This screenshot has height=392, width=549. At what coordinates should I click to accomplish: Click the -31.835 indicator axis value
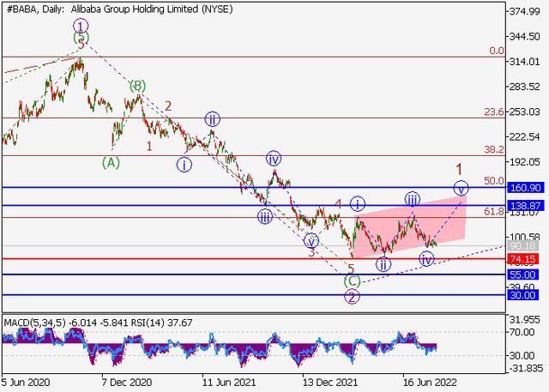524,368
